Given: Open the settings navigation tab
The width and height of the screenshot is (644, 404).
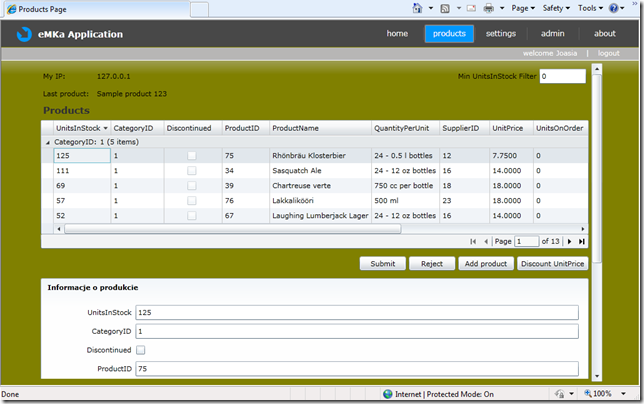Looking at the screenshot, I should point(501,34).
